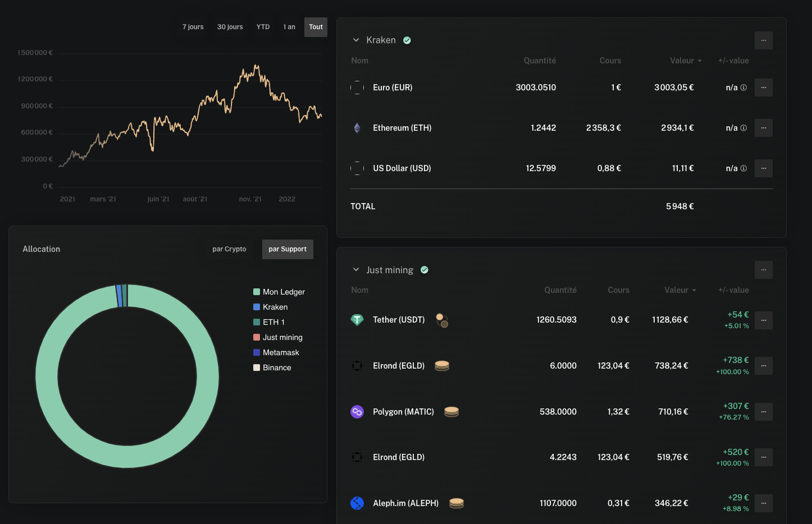Click the Ethereum coin icon
Screen dimensions: 812x524
(357, 128)
